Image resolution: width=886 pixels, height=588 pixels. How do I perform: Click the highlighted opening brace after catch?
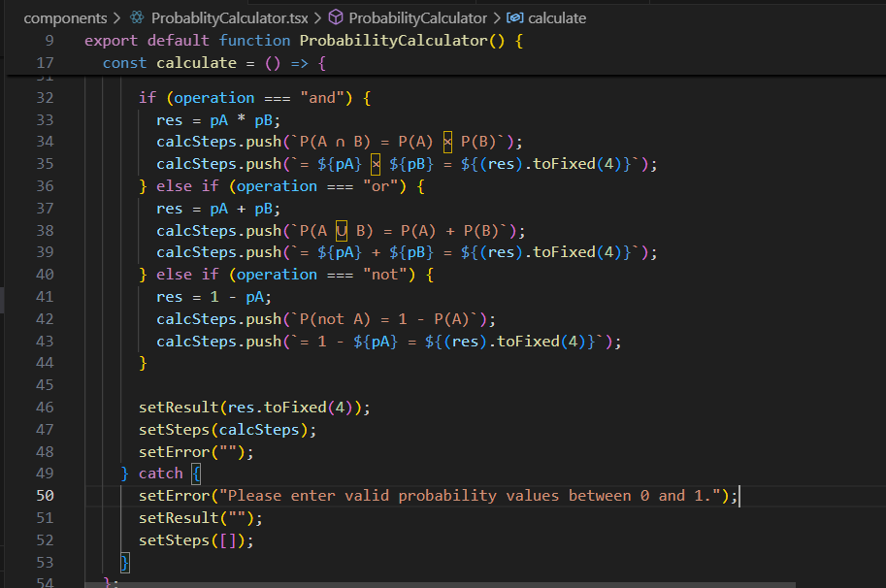pos(196,474)
